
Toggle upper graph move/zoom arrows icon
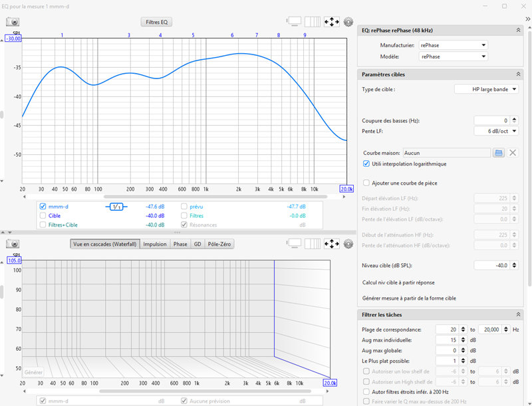(x=331, y=22)
